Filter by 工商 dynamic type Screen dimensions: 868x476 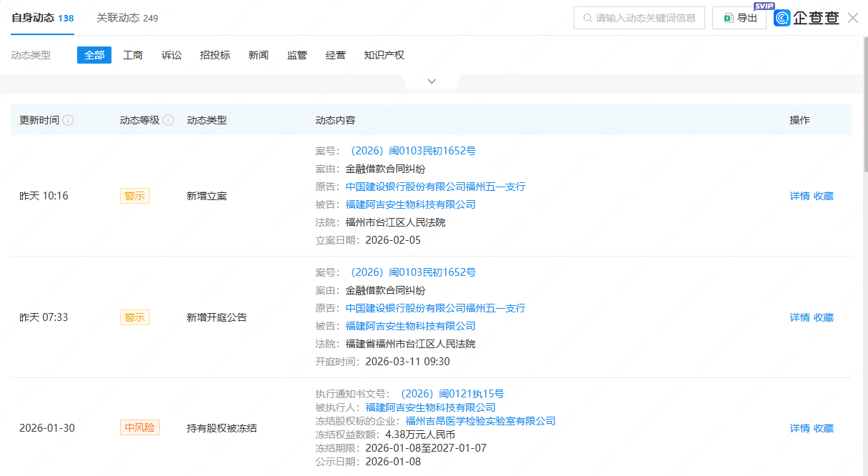pyautogui.click(x=133, y=55)
